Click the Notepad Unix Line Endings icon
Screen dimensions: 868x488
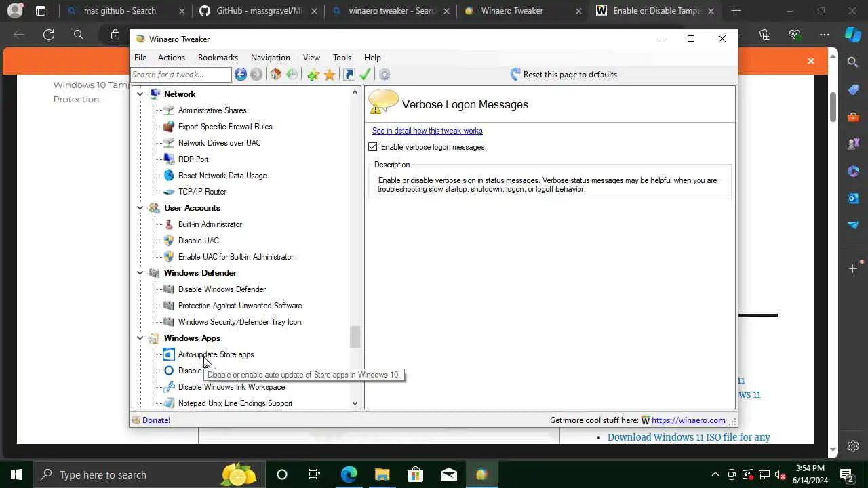click(x=169, y=403)
